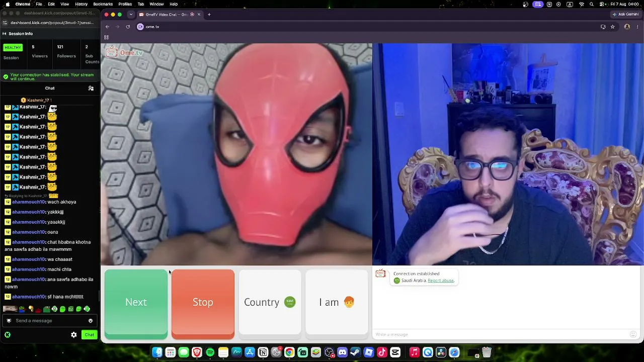The height and width of the screenshot is (362, 644).
Task: Click the Followers count 121
Action: pos(60,47)
